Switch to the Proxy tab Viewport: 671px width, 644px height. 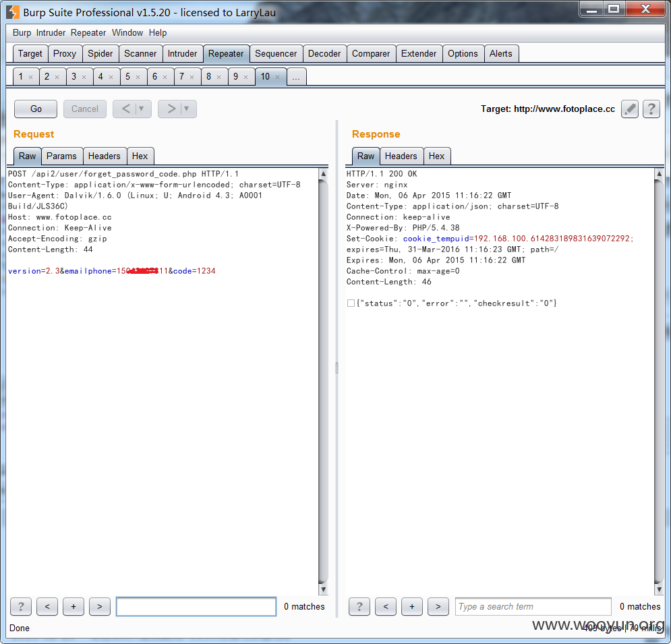click(x=65, y=54)
